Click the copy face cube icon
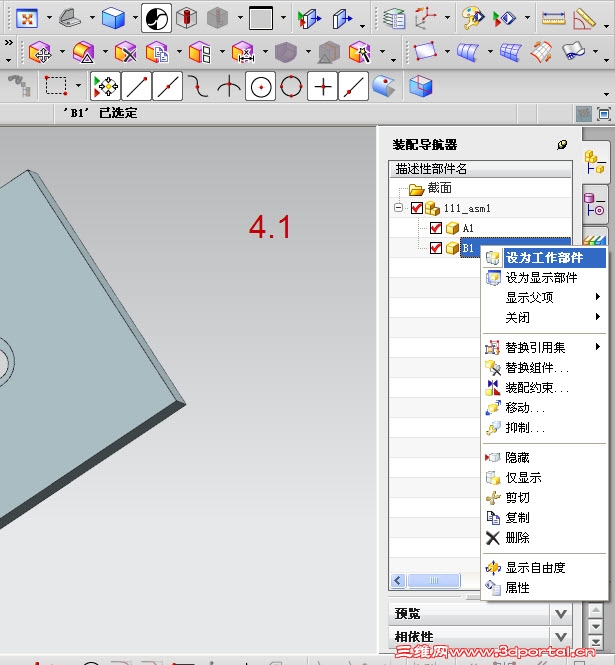 tap(157, 52)
